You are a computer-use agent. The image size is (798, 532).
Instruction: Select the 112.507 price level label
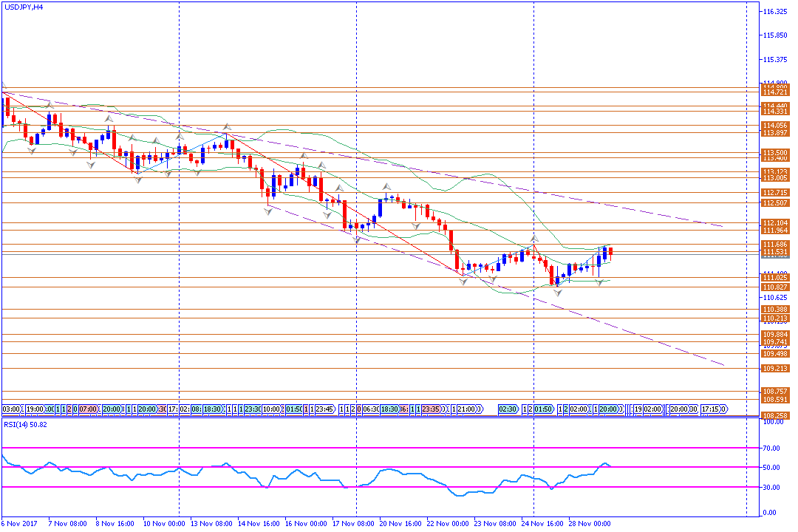(x=775, y=203)
